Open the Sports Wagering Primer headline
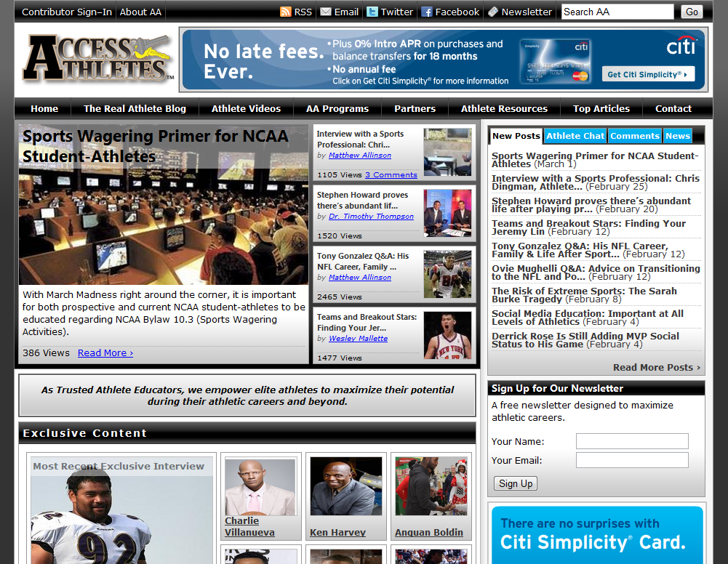This screenshot has height=564, width=728. [156, 146]
